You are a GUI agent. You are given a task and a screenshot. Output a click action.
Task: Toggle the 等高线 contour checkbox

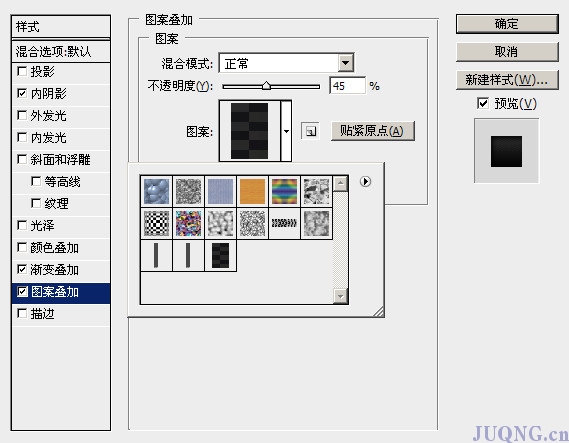coord(36,181)
